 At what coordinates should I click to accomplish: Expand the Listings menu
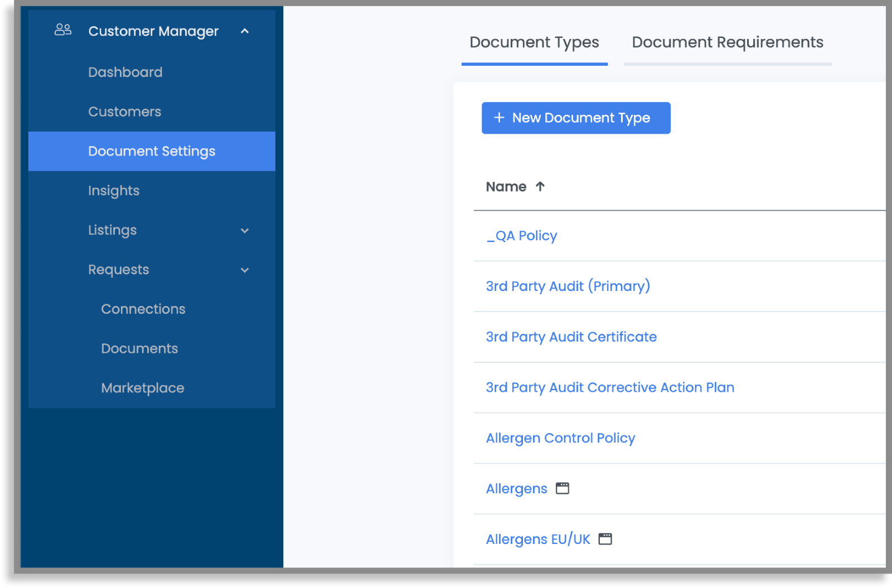245,230
